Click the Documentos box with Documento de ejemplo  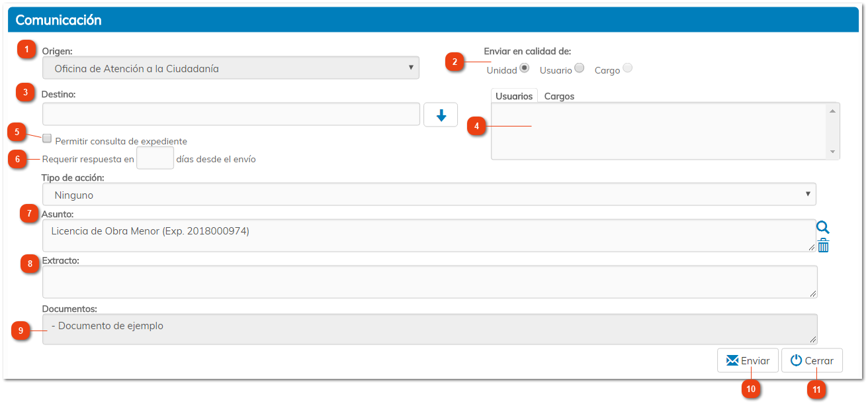[429, 329]
